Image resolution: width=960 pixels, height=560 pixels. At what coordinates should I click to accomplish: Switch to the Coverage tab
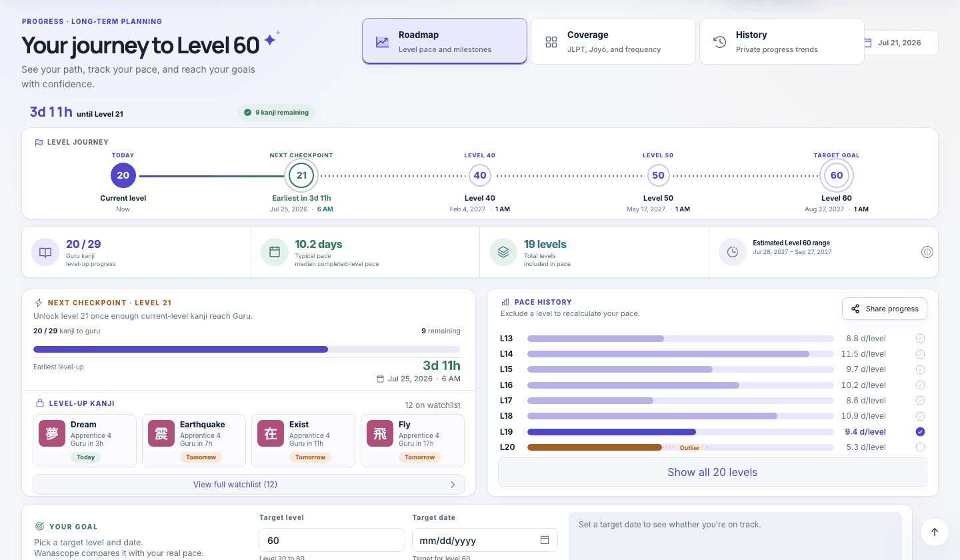[x=613, y=41]
